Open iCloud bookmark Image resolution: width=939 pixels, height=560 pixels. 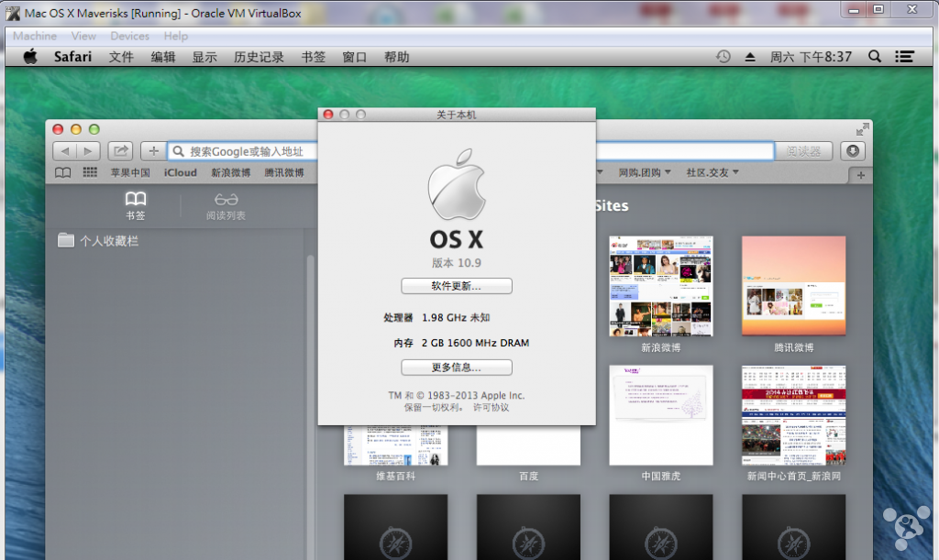(x=181, y=173)
